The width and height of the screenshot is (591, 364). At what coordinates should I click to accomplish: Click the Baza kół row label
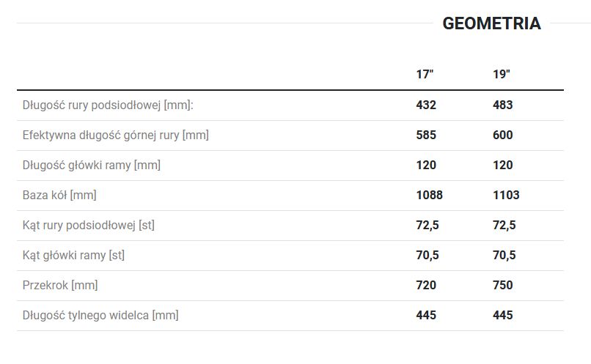pyautogui.click(x=59, y=196)
